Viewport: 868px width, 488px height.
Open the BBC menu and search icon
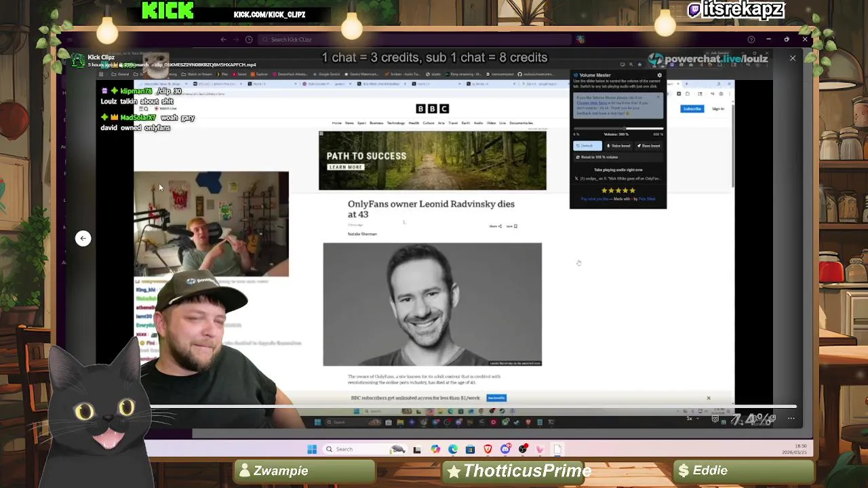click(x=143, y=109)
